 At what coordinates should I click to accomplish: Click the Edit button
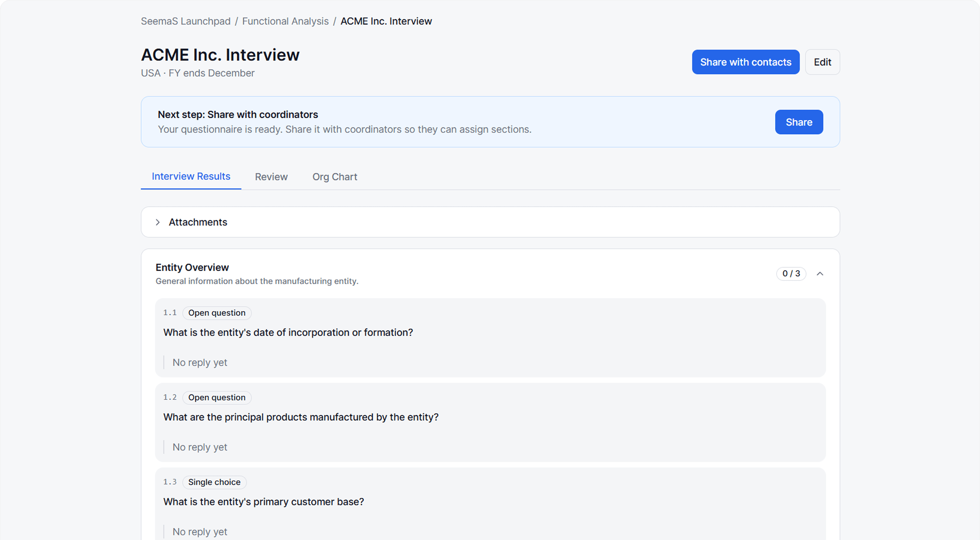[x=823, y=62]
